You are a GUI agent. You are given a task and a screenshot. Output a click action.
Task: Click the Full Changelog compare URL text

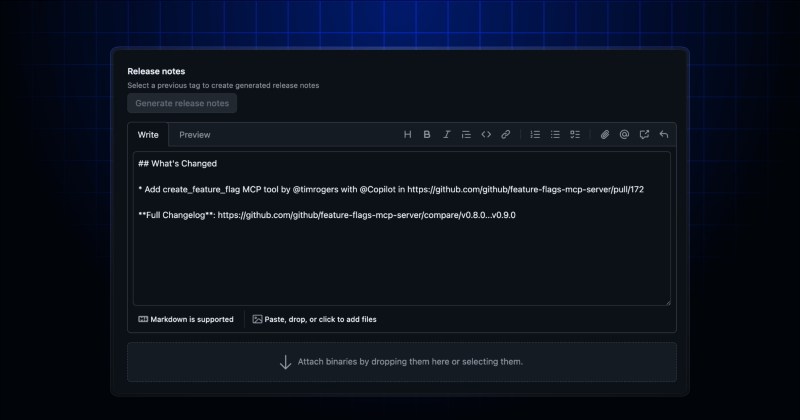click(366, 215)
